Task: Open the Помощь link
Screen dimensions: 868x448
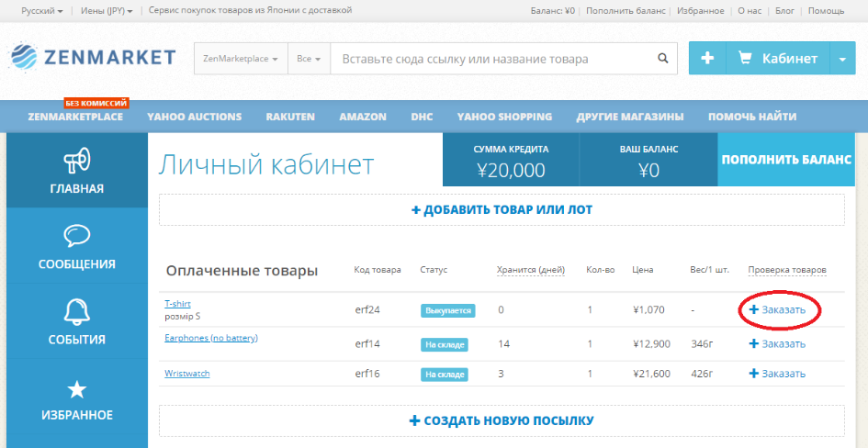Action: (x=826, y=10)
